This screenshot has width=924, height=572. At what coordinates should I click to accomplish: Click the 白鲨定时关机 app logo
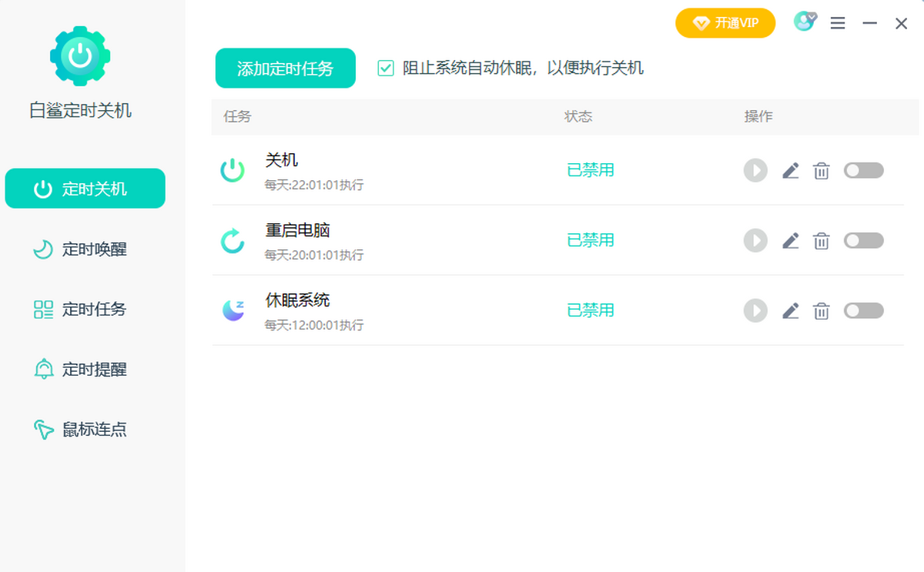coord(79,55)
